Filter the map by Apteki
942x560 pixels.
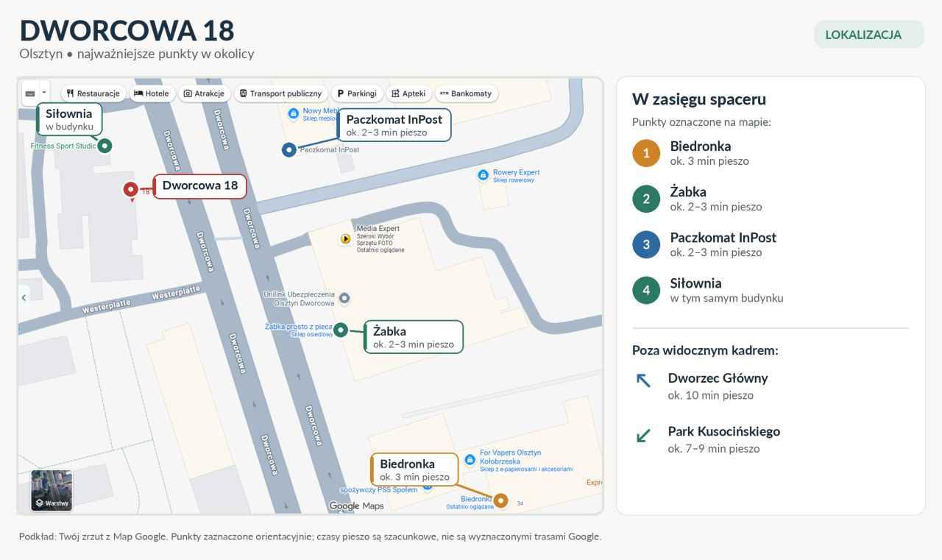408,93
